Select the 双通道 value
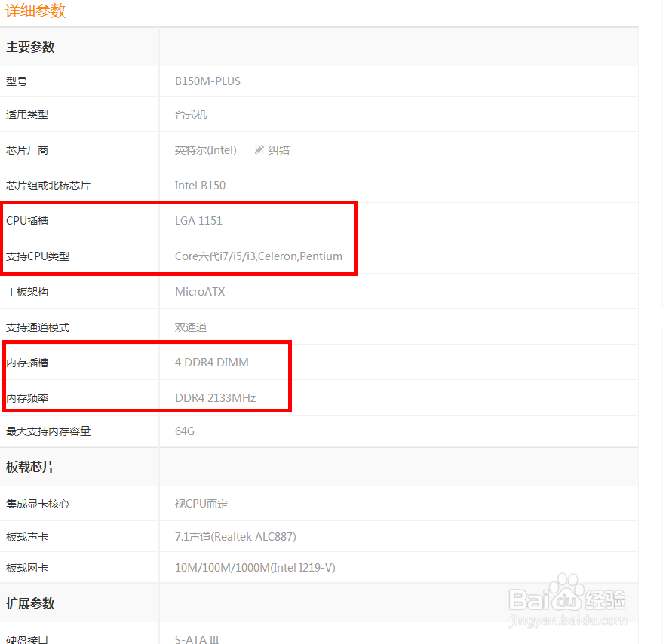This screenshot has width=663, height=644. click(191, 327)
